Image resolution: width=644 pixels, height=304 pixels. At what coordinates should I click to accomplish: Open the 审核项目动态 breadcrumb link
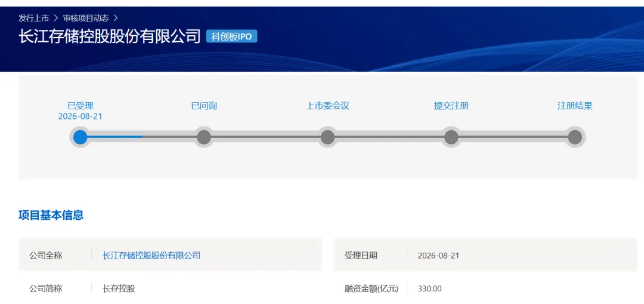(86, 18)
